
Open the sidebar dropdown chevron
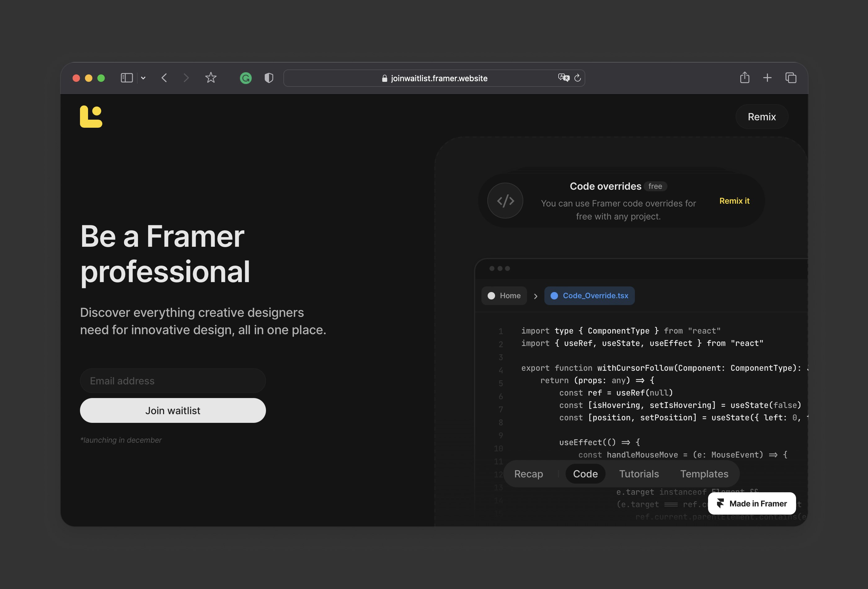143,78
